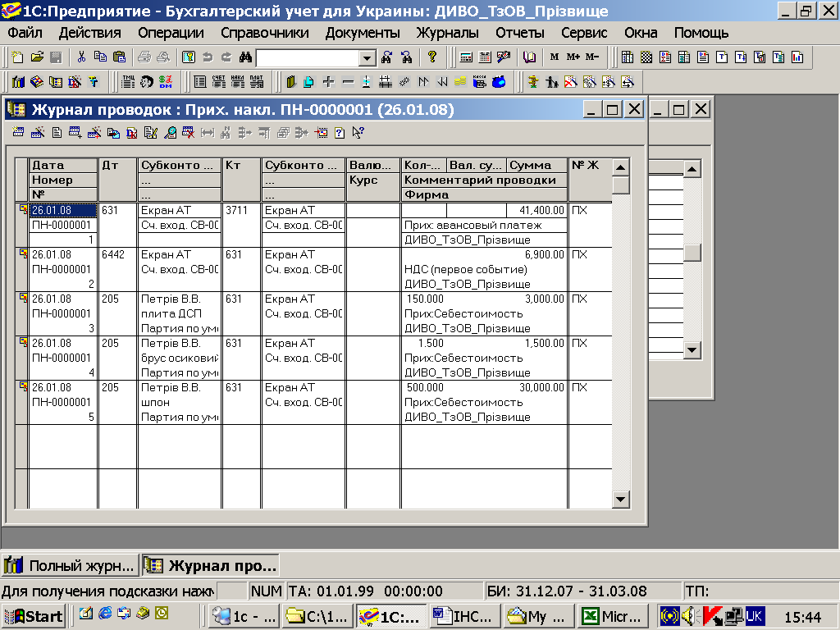Cut selection with the scissors icon
This screenshot has width=840, height=630.
pos(81,57)
